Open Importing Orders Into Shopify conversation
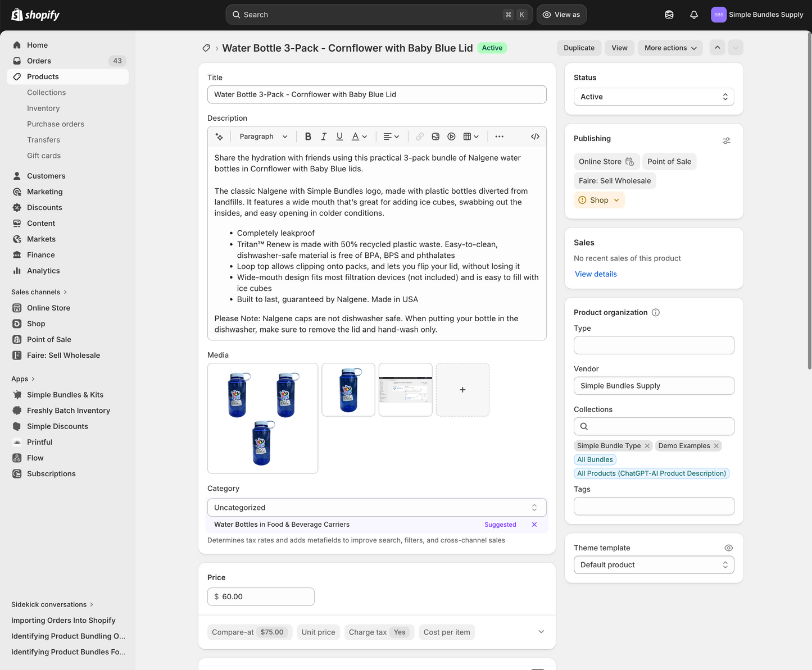The width and height of the screenshot is (812, 670). click(63, 621)
